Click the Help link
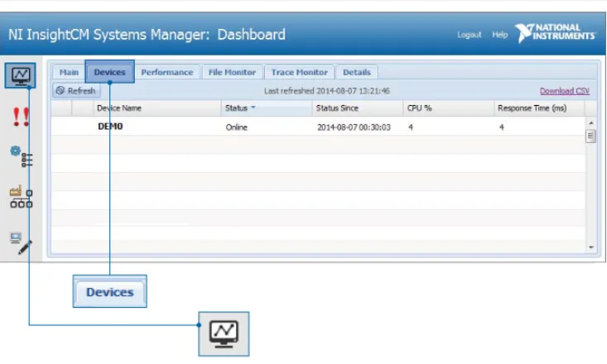Viewport: 607px width, 364px height. tap(500, 35)
